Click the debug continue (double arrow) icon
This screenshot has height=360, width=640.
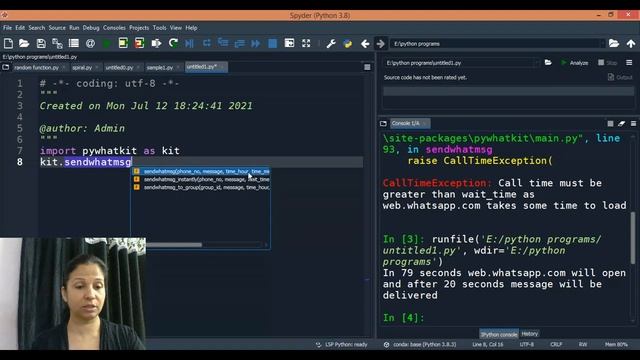coord(256,43)
